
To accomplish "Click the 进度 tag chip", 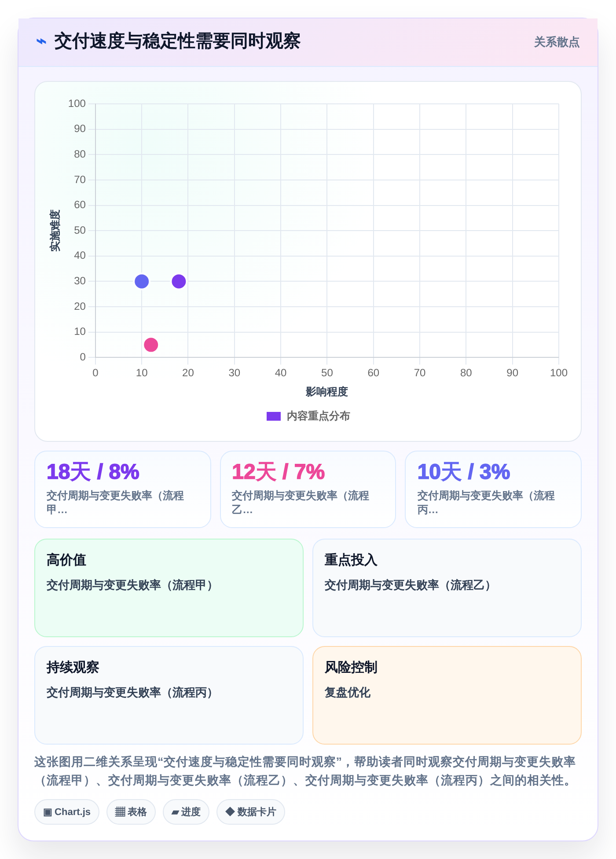I will [186, 812].
